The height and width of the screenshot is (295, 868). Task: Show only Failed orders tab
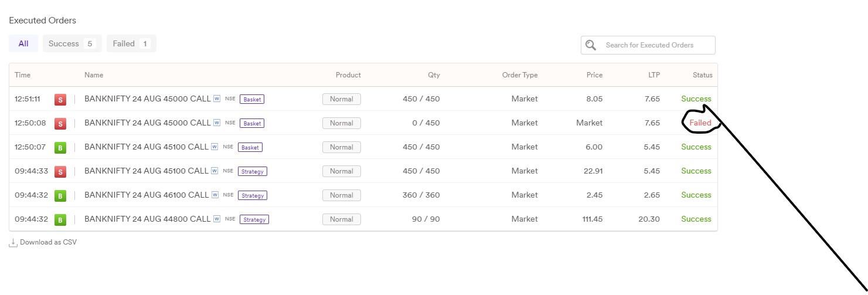tap(131, 43)
